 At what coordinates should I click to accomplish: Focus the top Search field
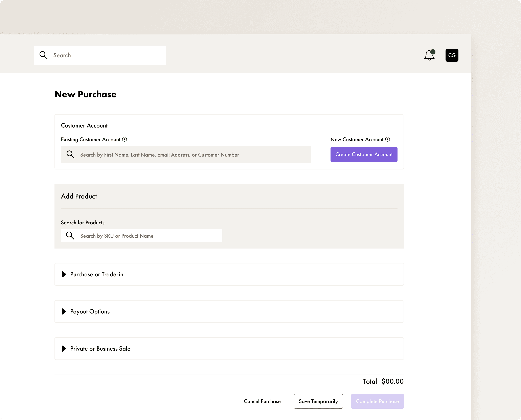107,55
